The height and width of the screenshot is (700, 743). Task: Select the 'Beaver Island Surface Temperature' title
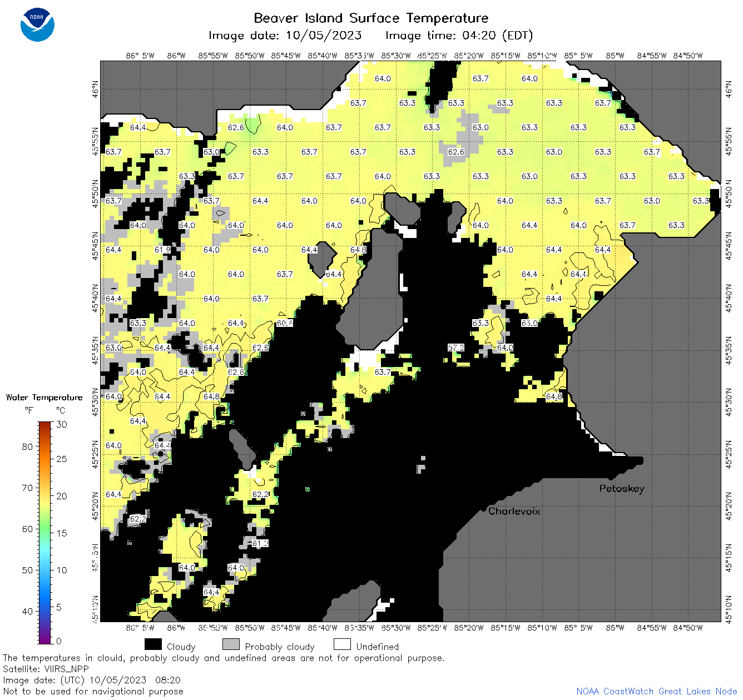[x=371, y=18]
